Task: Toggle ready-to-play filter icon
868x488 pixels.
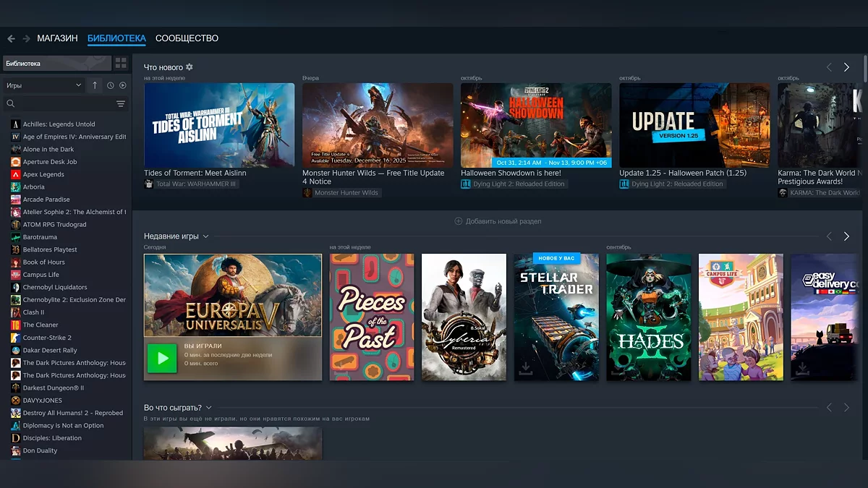Action: coord(123,85)
